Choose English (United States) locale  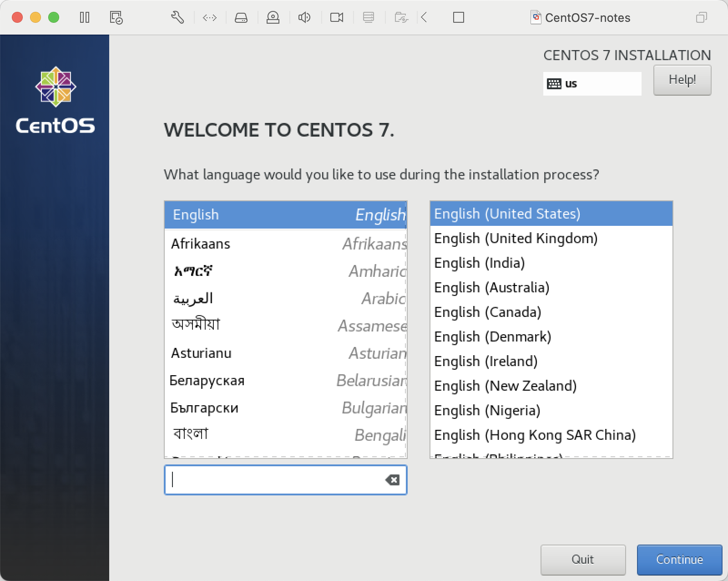pos(551,214)
